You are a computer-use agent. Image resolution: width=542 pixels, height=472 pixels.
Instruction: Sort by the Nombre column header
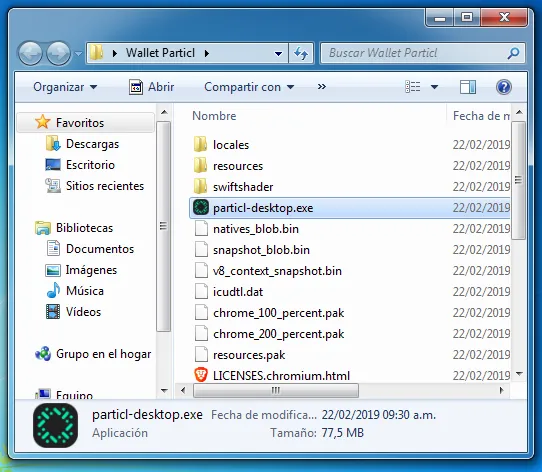coord(214,116)
